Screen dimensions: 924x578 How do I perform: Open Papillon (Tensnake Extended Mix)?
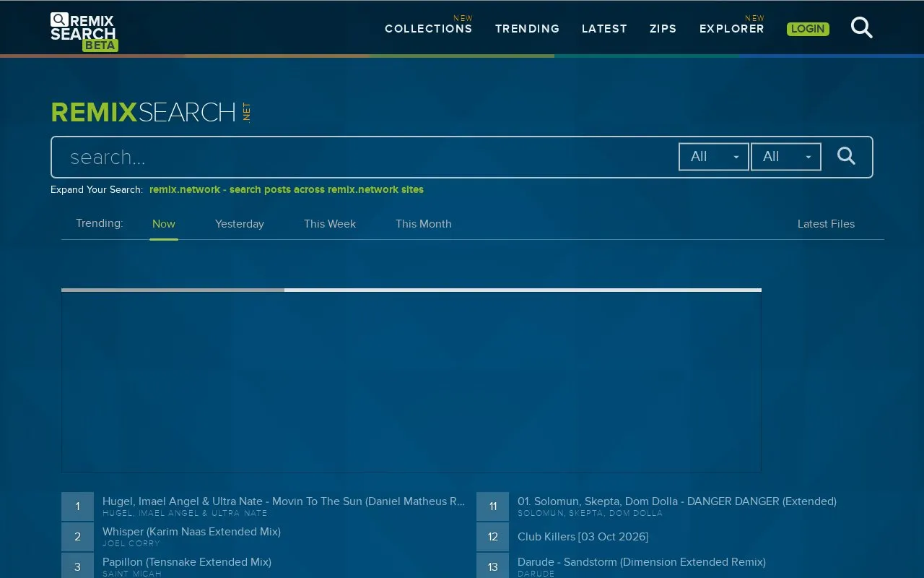coord(187,561)
